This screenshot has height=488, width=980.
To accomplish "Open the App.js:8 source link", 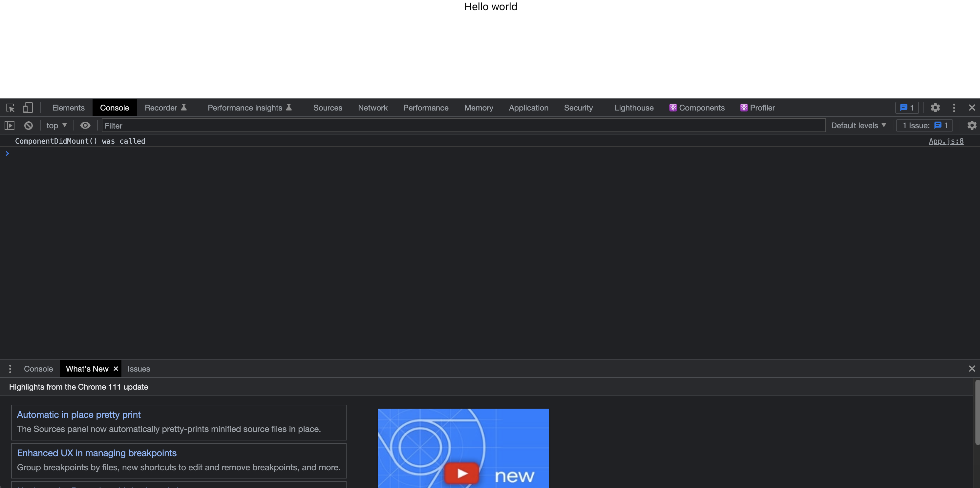I will 946,141.
